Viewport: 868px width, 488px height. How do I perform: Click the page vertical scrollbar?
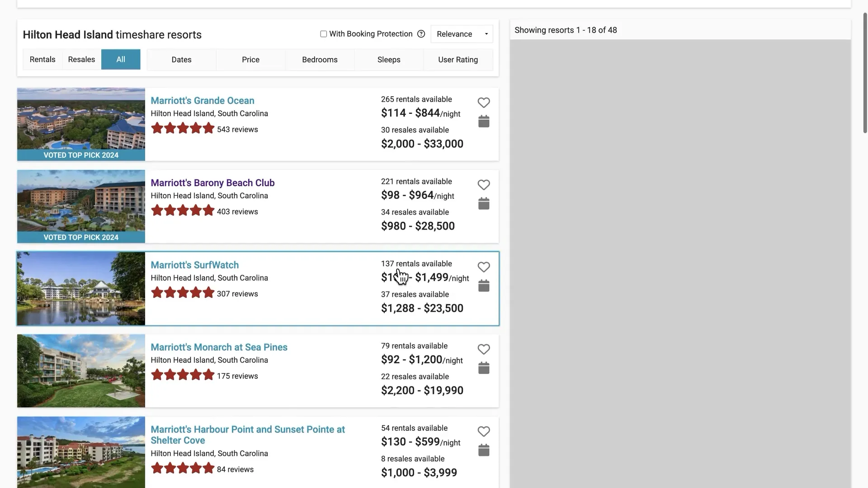(865, 72)
